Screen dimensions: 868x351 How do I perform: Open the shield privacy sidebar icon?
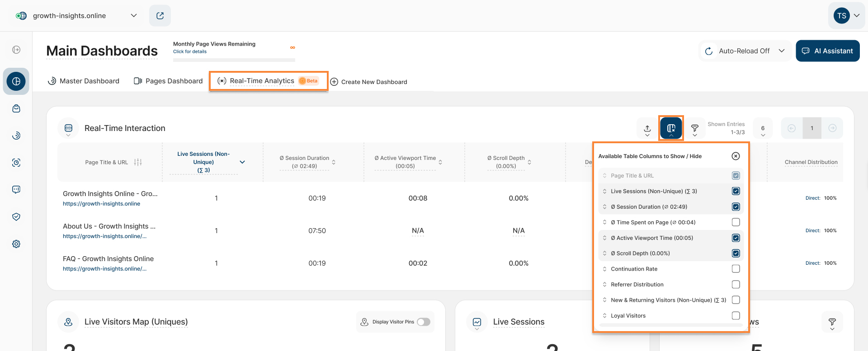click(x=16, y=217)
